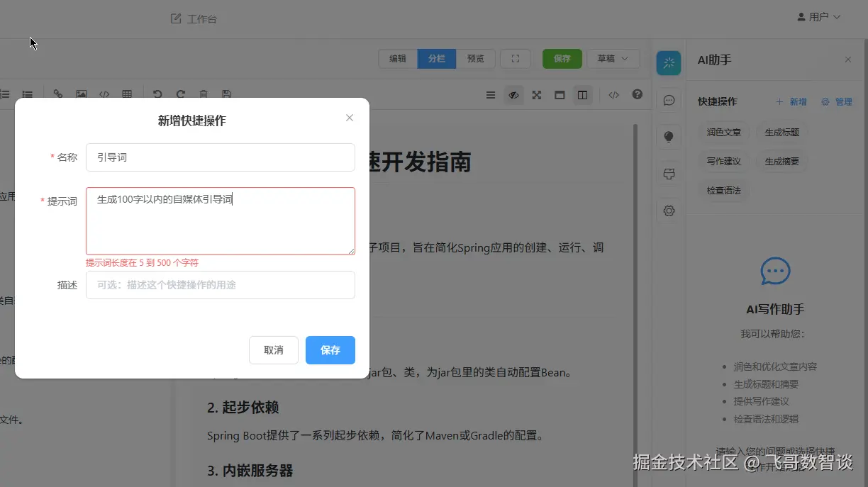This screenshot has height=487, width=868.
Task: Expand the 用户 account dropdown
Action: 819,17
